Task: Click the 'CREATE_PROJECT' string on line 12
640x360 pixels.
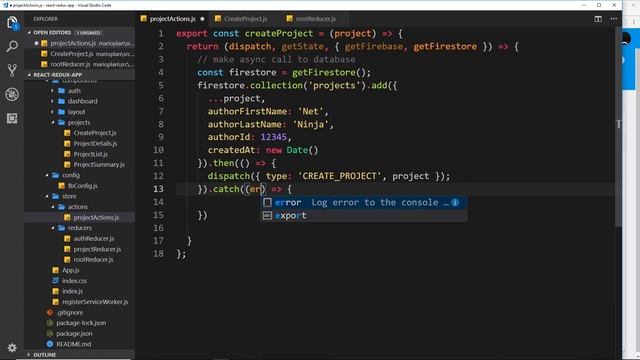Action: 340,176
